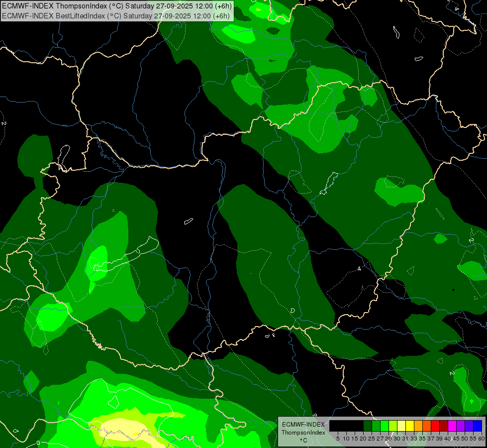The image size is (487, 448).
Task: Pick the orange 33–35 legend swatch
Action: pyautogui.click(x=419, y=426)
